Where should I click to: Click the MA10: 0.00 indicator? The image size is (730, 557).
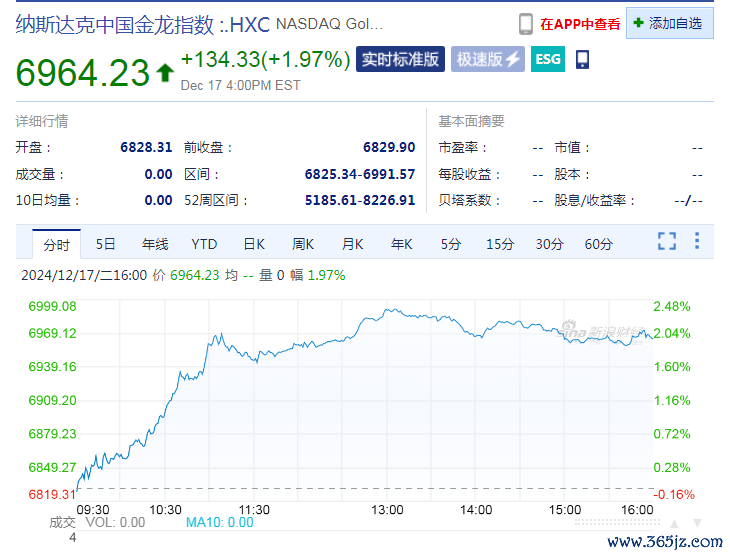point(220,523)
